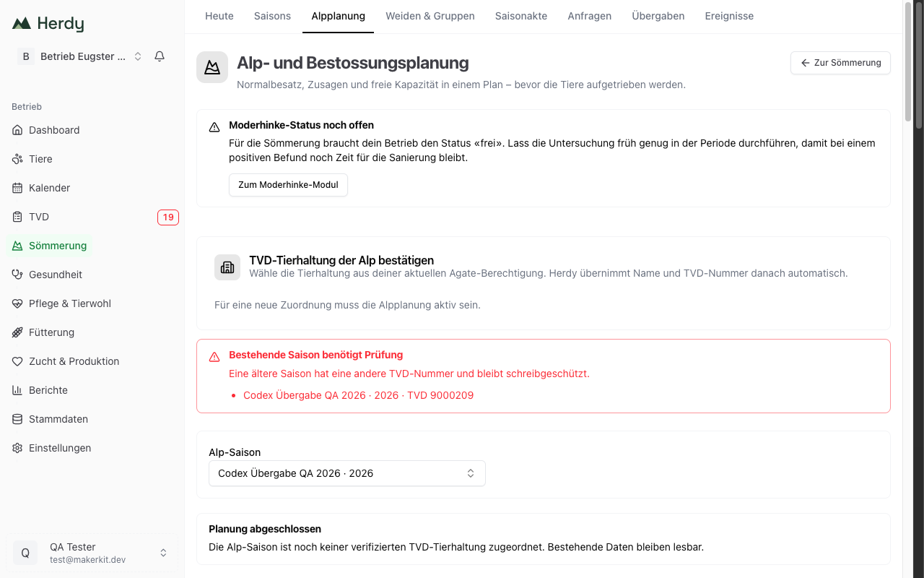Click the Einstellungen gear icon
The image size is (924, 578).
click(17, 448)
